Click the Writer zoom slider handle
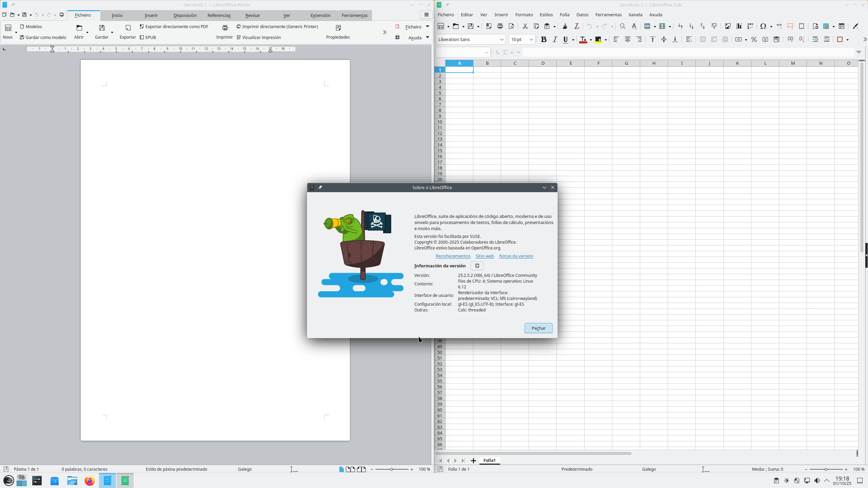The width and height of the screenshot is (868, 488). (x=391, y=469)
